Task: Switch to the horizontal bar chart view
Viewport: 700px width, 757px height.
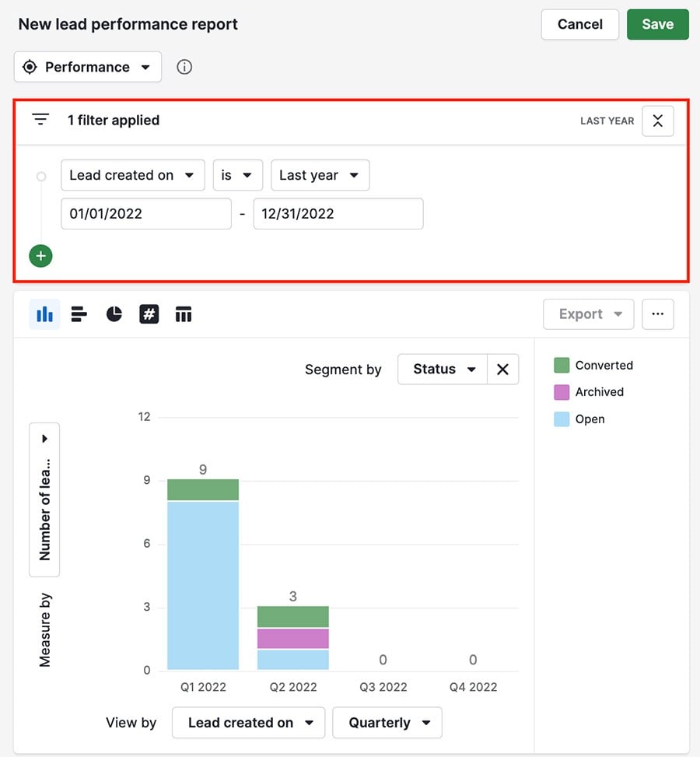Action: point(79,314)
